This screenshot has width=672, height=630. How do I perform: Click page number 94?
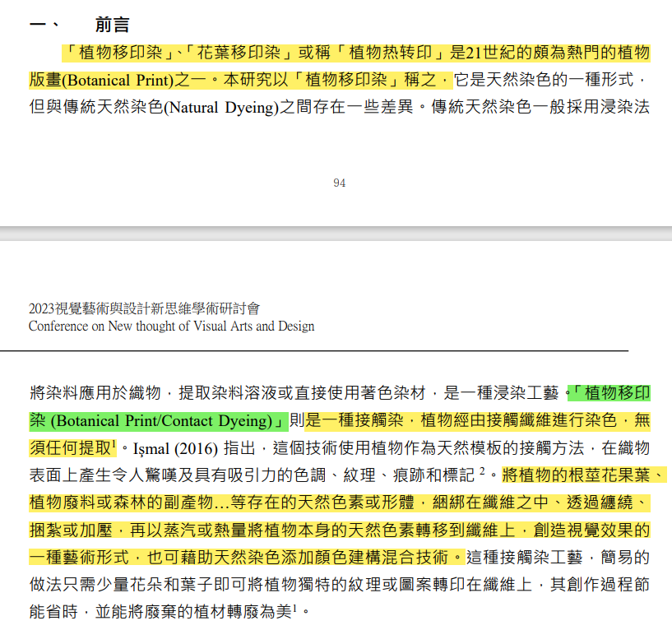pyautogui.click(x=339, y=183)
